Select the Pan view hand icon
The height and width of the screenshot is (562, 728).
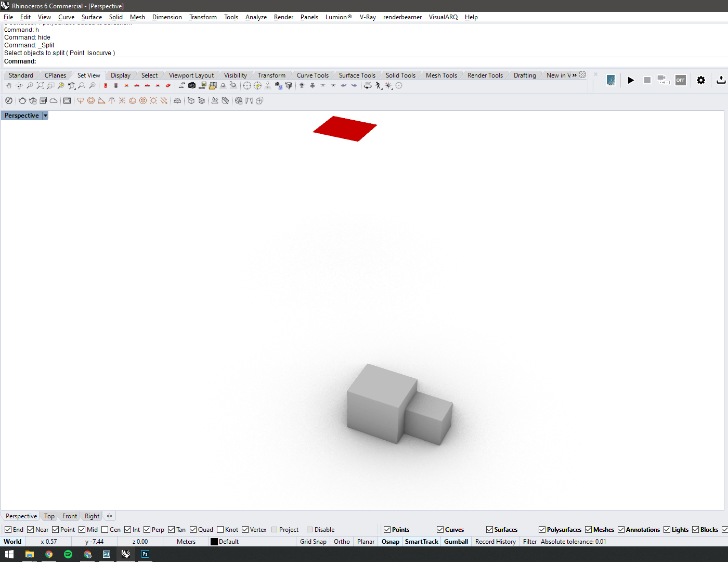(9, 86)
